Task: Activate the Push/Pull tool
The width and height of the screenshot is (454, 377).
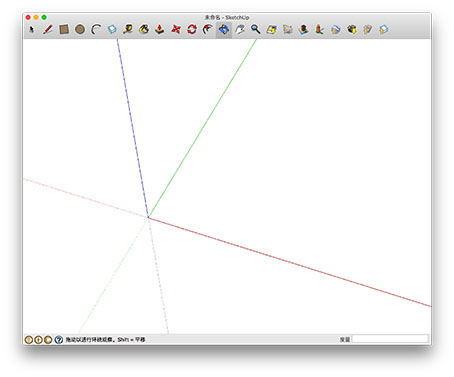Action: coord(160,30)
